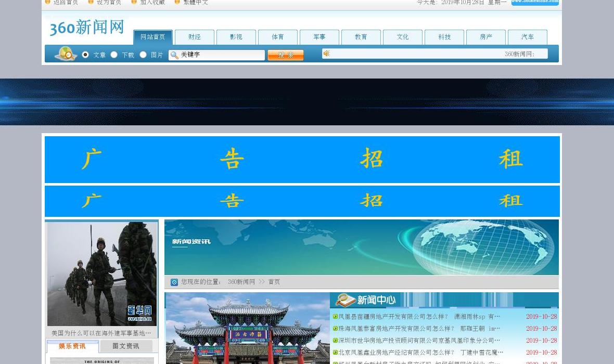Click the scrolling 360新闻网 announcement bar
Viewport: 614px width, 364px height.
tap(434, 54)
